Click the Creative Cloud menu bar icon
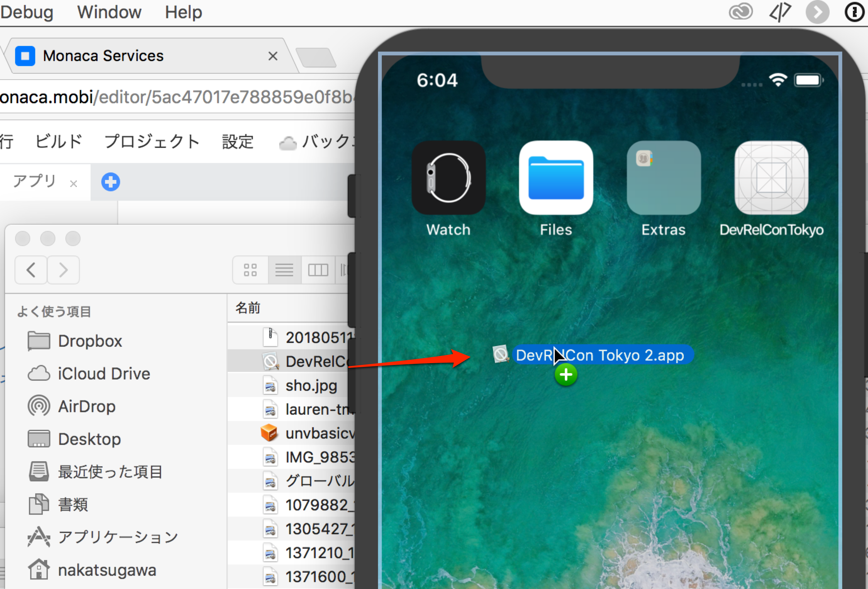Viewport: 868px width, 589px height. tap(741, 12)
